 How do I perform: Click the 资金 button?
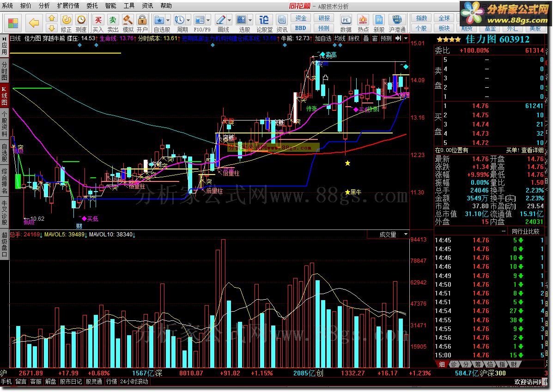[300, 18]
